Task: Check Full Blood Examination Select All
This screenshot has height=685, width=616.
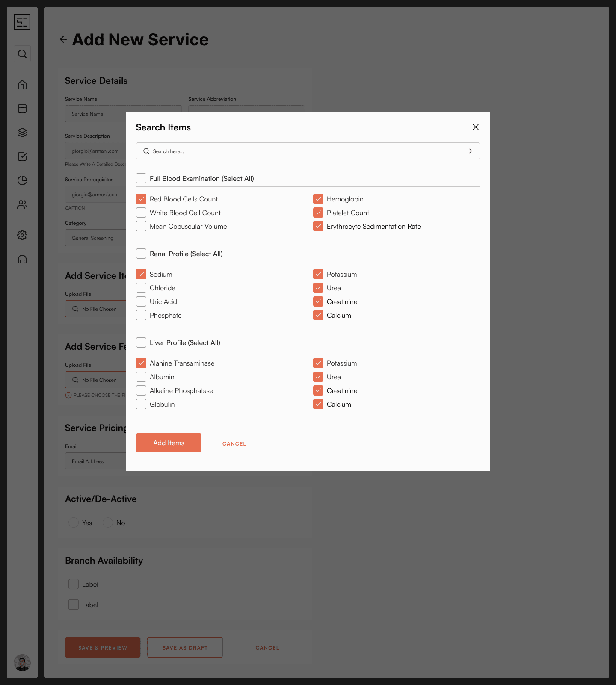Action: (x=141, y=178)
